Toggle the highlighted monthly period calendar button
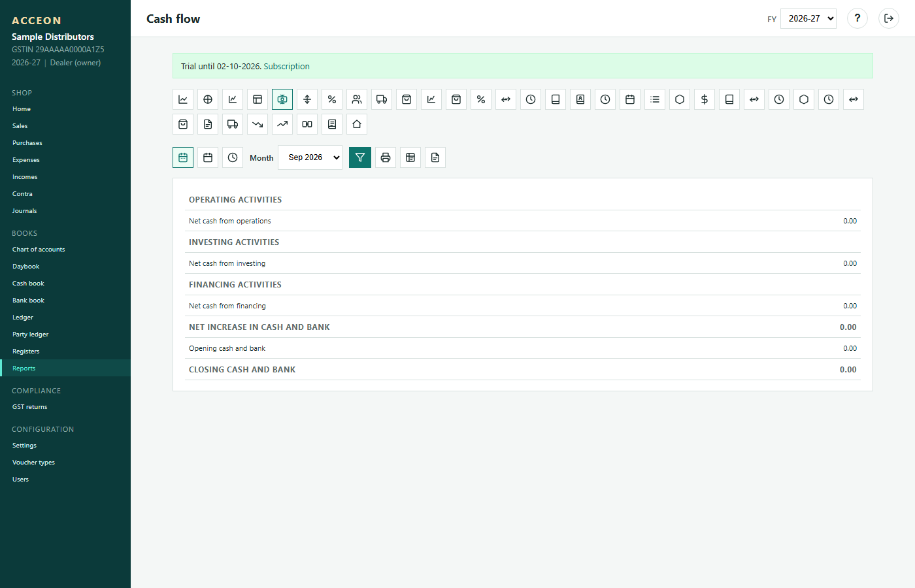Screen dimensions: 915x588 [183, 157]
